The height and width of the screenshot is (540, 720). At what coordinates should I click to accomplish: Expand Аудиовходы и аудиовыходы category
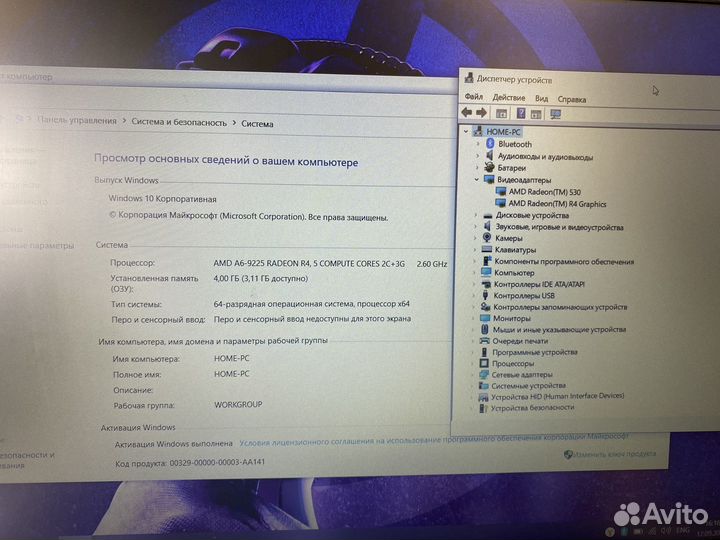[x=477, y=156]
